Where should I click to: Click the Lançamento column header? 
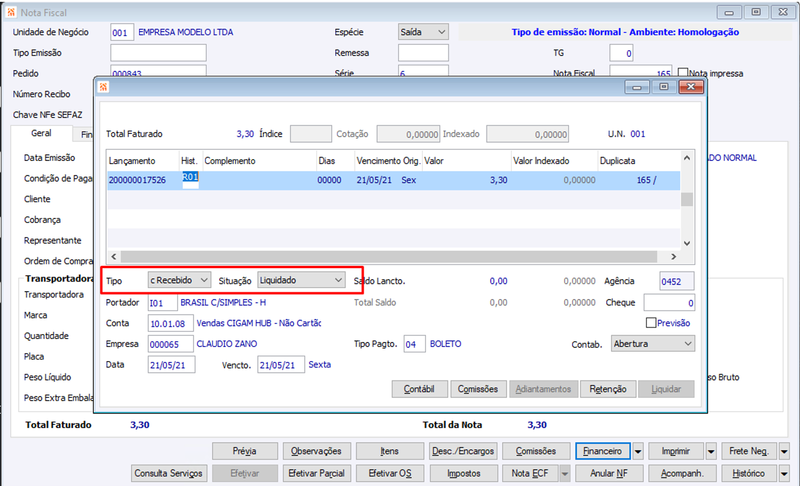pyautogui.click(x=143, y=161)
